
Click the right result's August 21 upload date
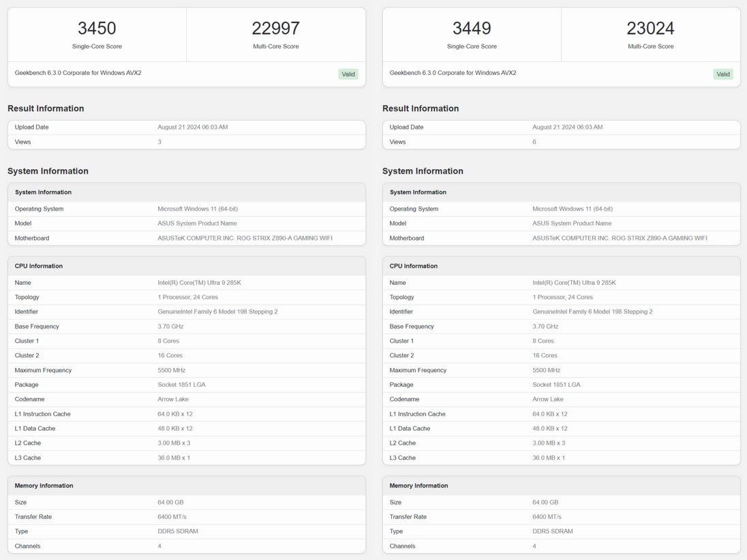[567, 127]
